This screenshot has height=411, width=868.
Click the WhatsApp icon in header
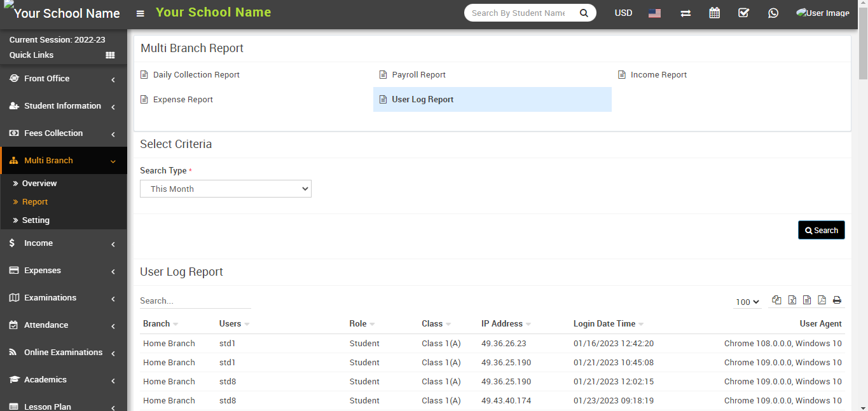coord(773,13)
